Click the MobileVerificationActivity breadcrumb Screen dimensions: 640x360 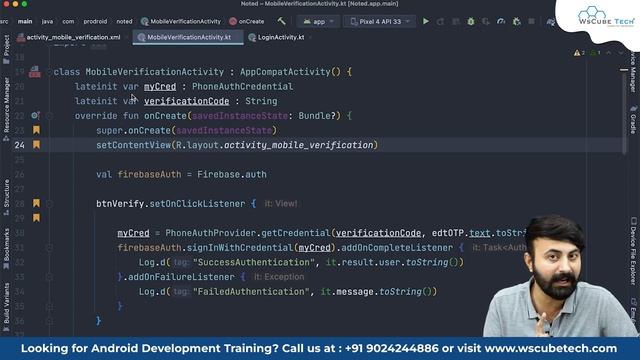point(181,21)
